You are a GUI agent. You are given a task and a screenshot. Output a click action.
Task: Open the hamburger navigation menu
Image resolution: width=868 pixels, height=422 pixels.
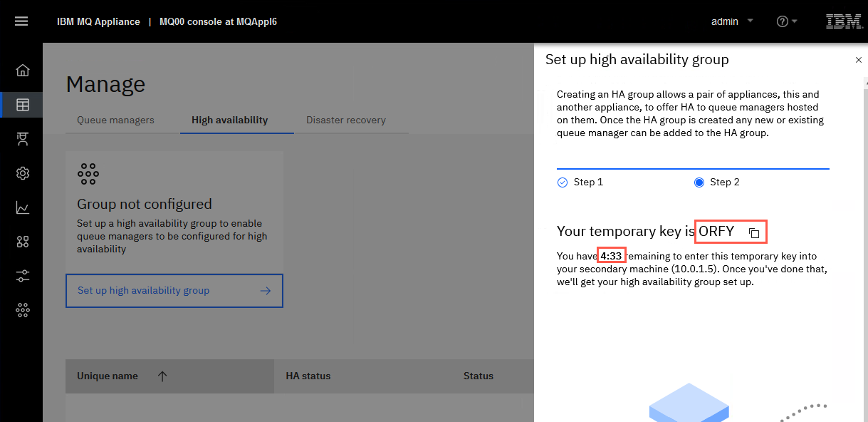(21, 21)
